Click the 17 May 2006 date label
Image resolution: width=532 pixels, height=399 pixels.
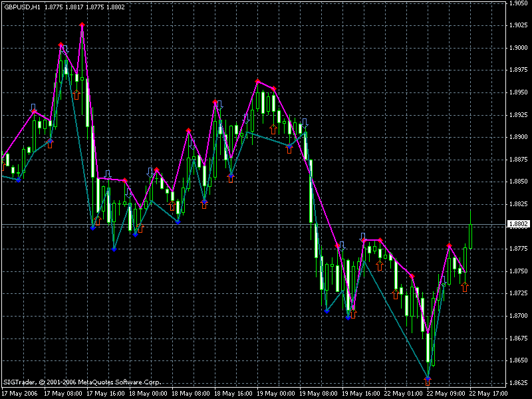tap(20, 394)
